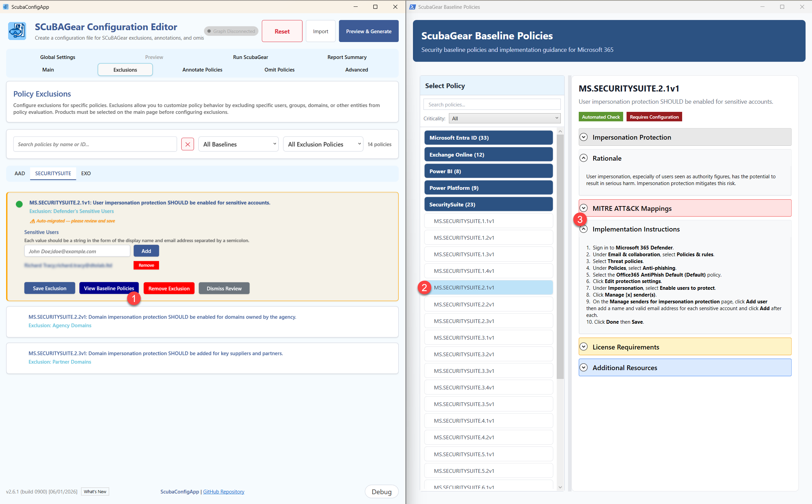The width and height of the screenshot is (812, 504).
Task: Expand the Additional Resources chevron icon
Action: pos(583,367)
